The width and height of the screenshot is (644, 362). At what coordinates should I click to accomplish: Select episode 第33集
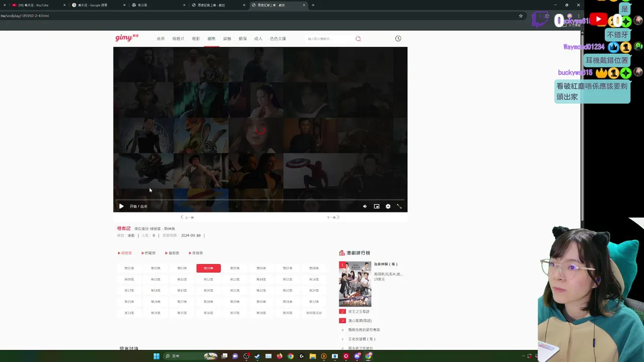[129, 313]
